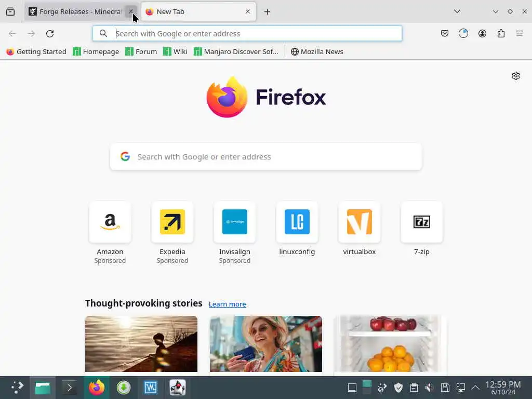Screen dimensions: 532x399
Task: Close the Forge Releases tab
Action: (x=130, y=11)
